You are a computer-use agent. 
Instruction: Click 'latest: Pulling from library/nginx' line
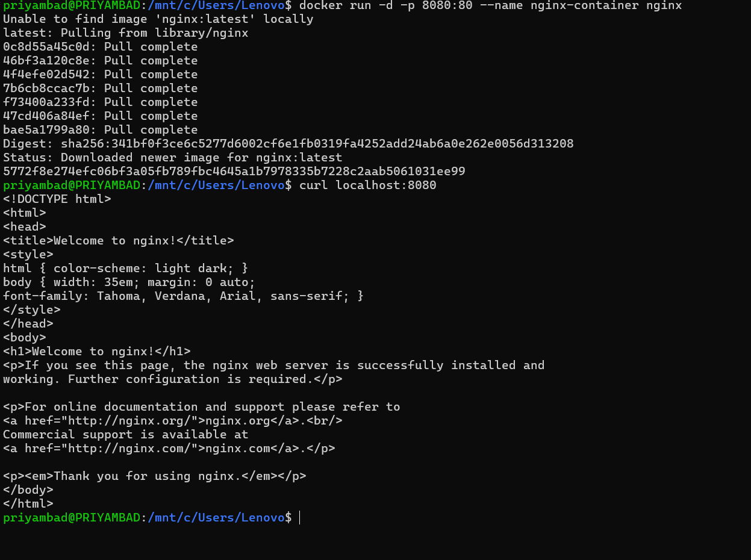[x=125, y=33]
